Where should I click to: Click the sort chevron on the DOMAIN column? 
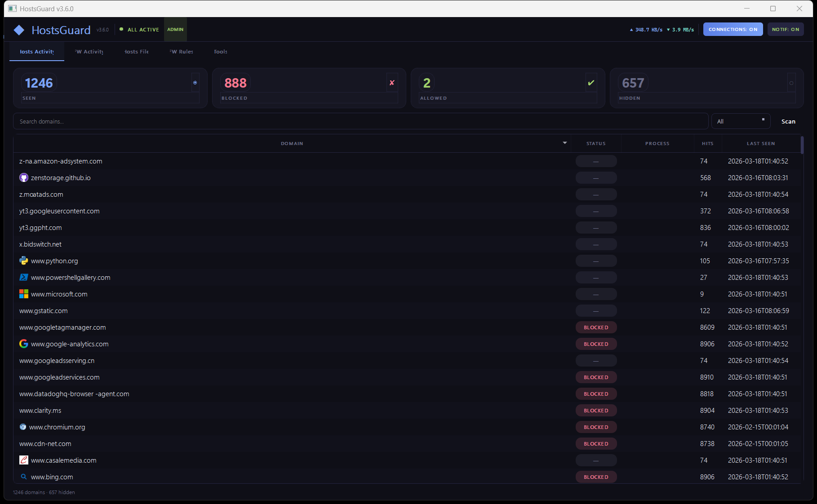(564, 143)
